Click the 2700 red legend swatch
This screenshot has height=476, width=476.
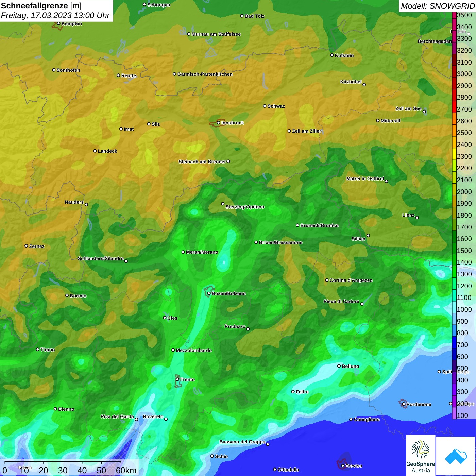tap(454, 107)
